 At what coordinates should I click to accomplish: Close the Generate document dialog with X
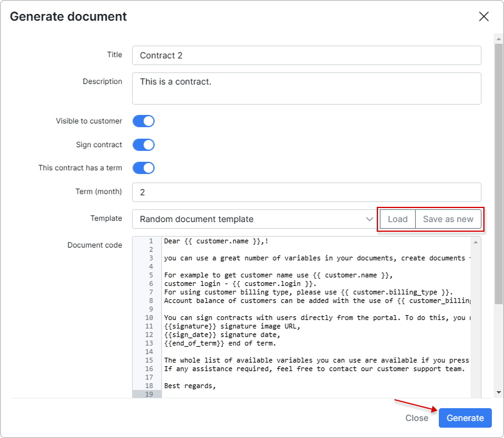483,16
